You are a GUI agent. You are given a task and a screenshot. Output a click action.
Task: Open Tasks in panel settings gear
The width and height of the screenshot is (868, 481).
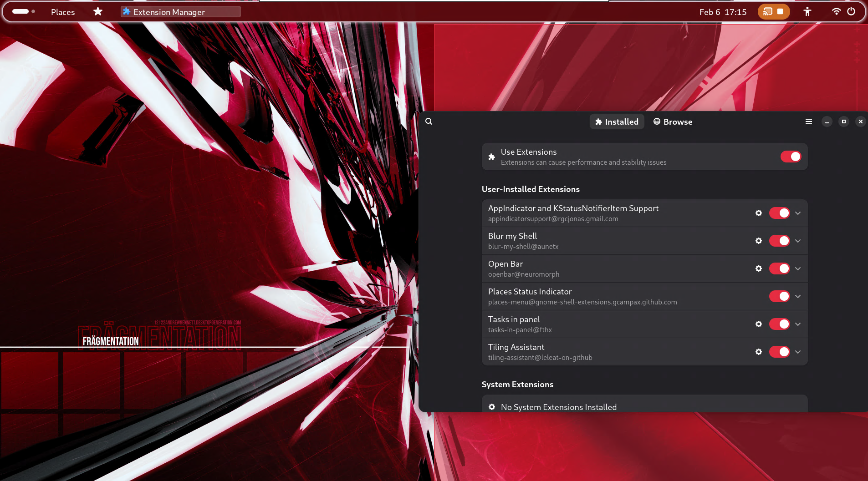coord(759,324)
